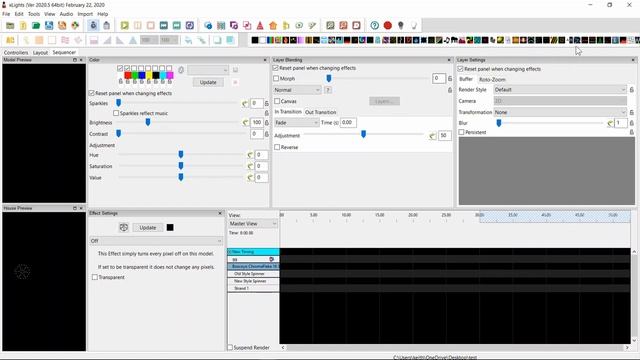The image size is (640, 360).
Task: Click the eye icon in the toolbar
Action: [299, 26]
